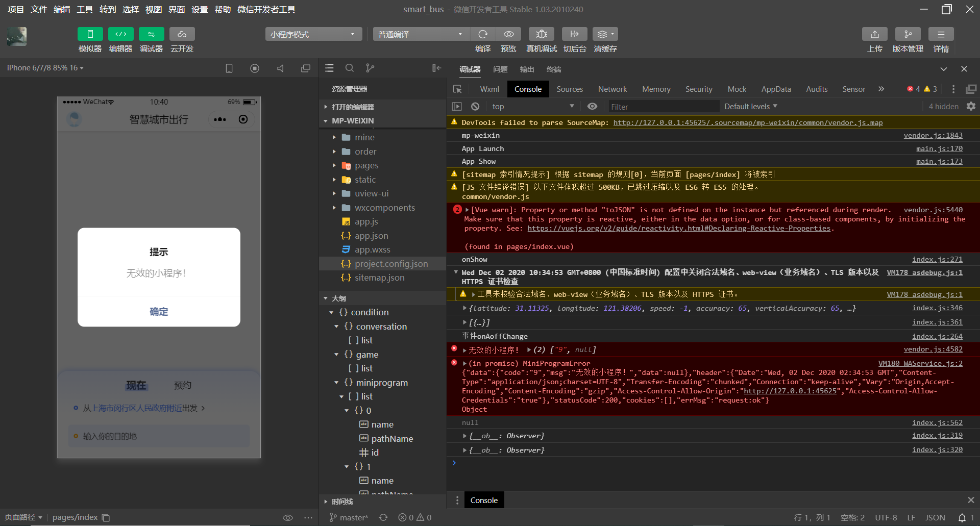Mute the simulator sound

[280, 68]
